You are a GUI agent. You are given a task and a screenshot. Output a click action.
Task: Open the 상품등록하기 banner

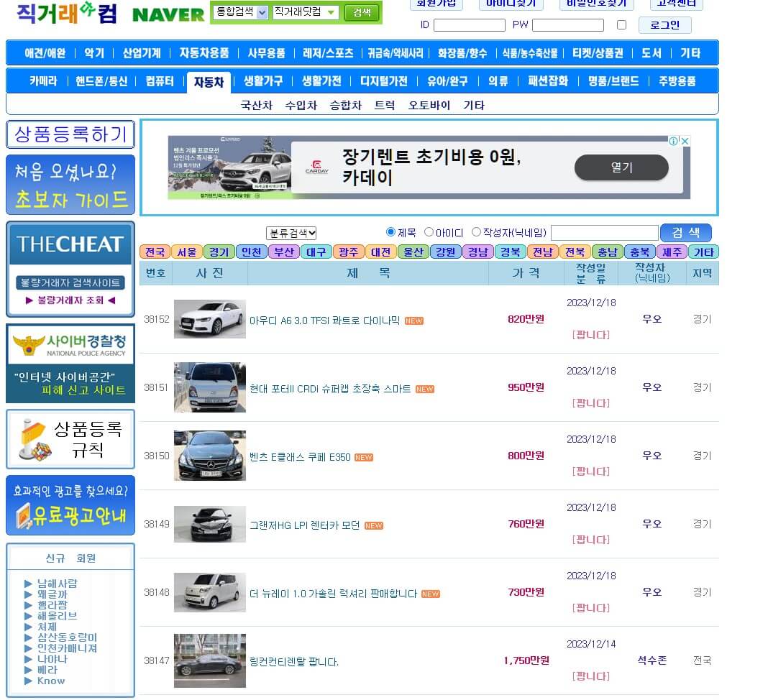pos(70,134)
